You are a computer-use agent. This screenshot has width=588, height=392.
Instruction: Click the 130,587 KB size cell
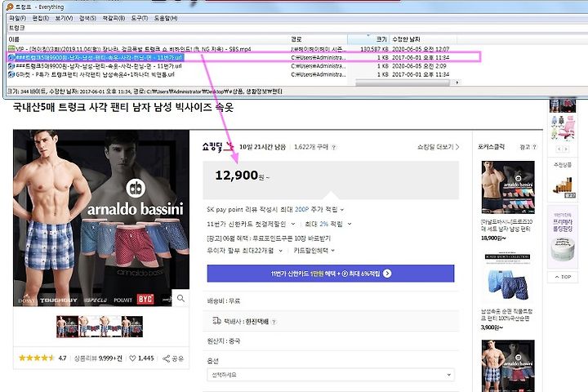(x=374, y=49)
